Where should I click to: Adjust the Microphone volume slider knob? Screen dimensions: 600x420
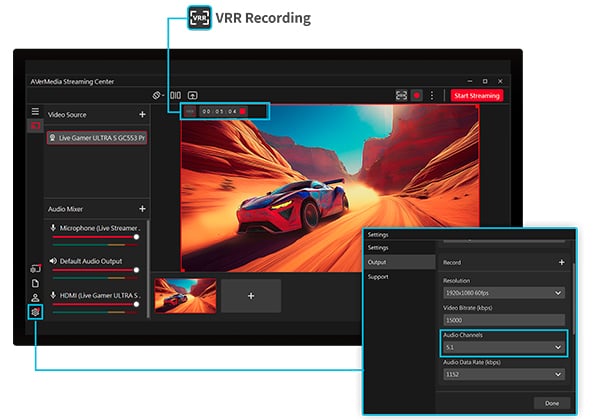pos(136,237)
